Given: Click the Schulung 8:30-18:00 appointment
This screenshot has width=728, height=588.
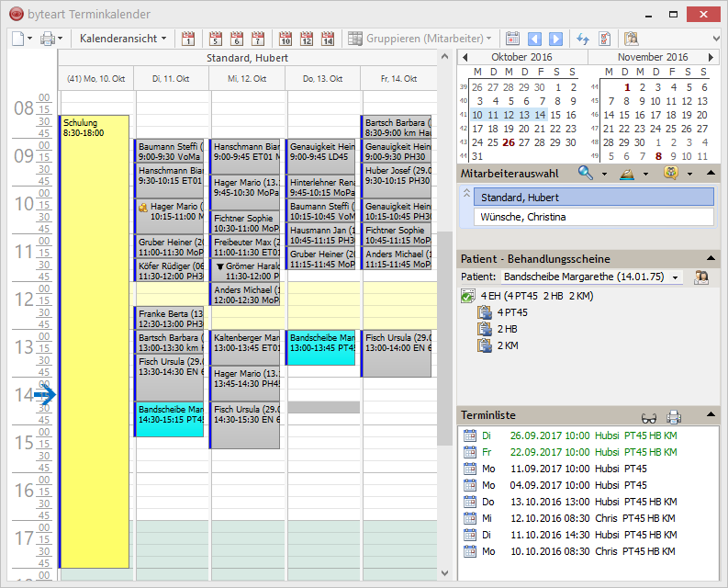Looking at the screenshot, I should 94,340.
